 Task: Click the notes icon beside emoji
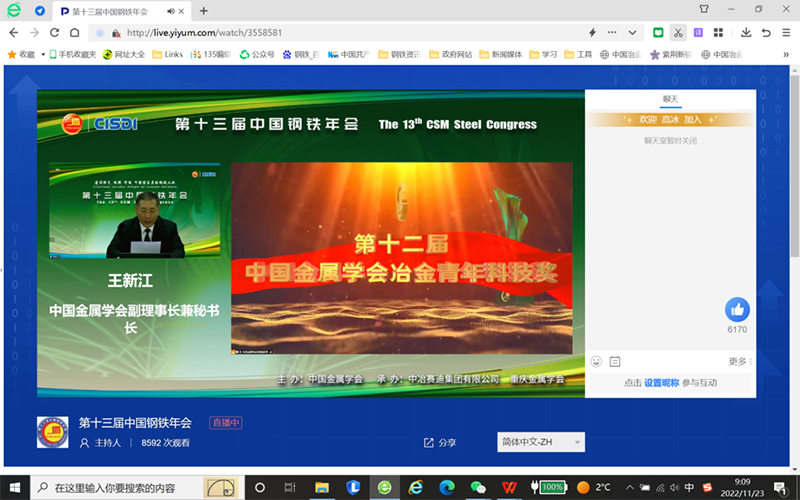pyautogui.click(x=615, y=361)
